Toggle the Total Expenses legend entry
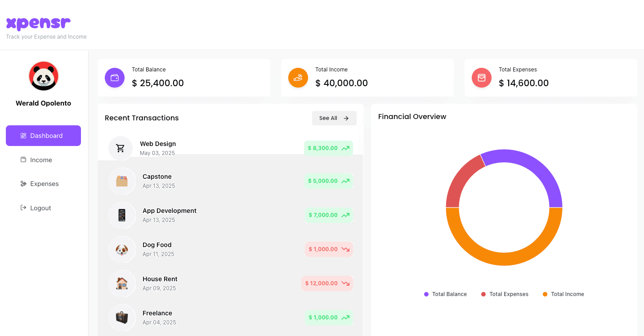The height and width of the screenshot is (336, 644). click(505, 294)
